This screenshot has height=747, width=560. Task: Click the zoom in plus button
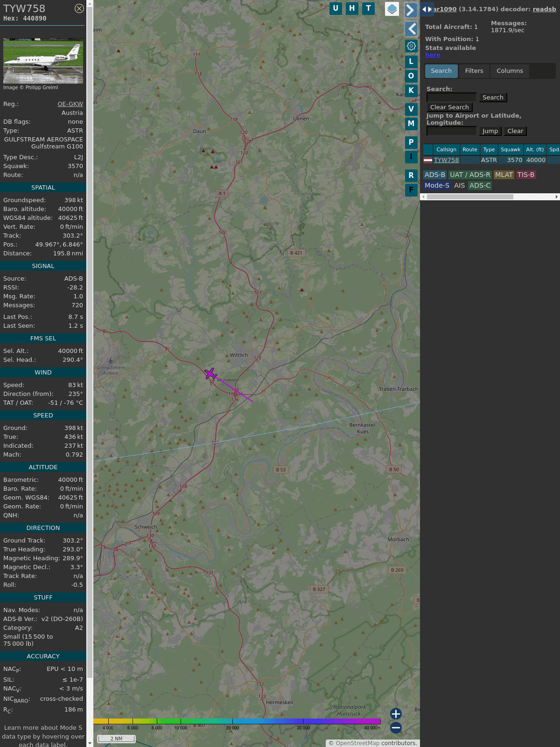click(x=396, y=714)
